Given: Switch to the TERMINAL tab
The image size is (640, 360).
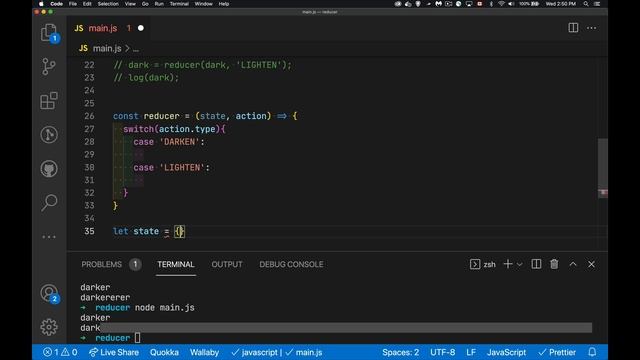Looking at the screenshot, I should 176,264.
